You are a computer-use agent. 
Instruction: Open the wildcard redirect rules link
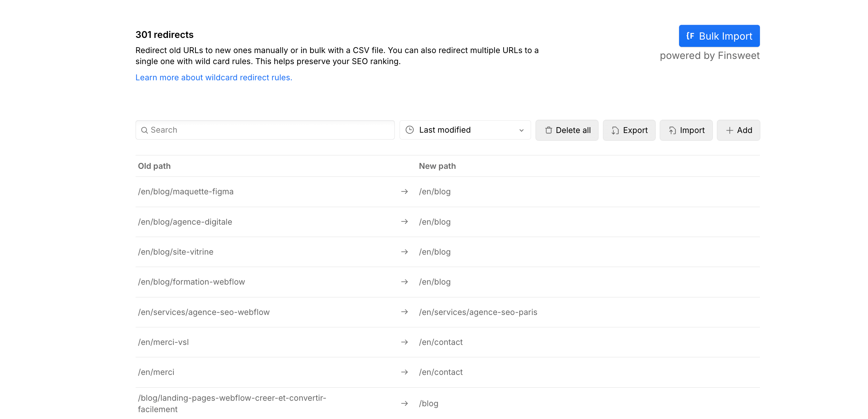(x=214, y=78)
